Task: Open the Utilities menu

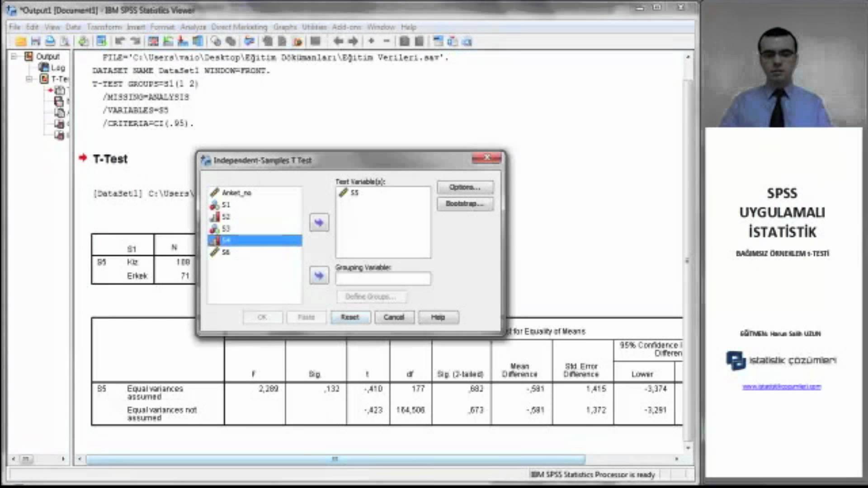Action: [314, 27]
